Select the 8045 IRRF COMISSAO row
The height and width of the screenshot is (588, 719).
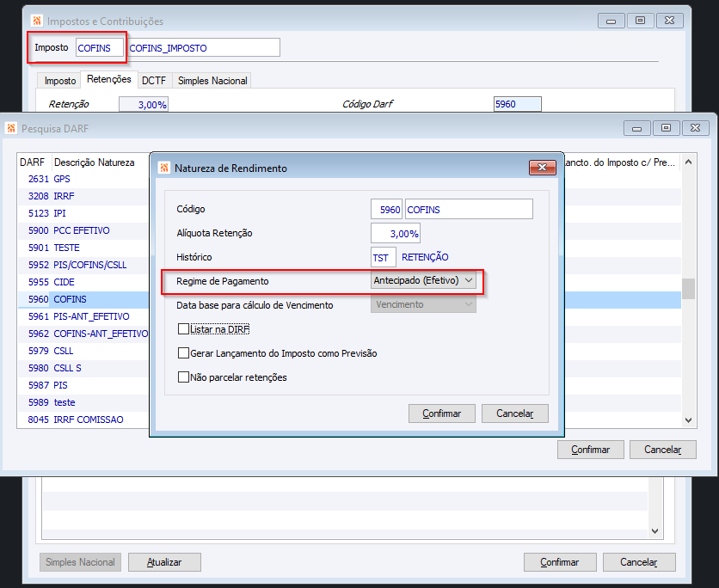pos(83,420)
